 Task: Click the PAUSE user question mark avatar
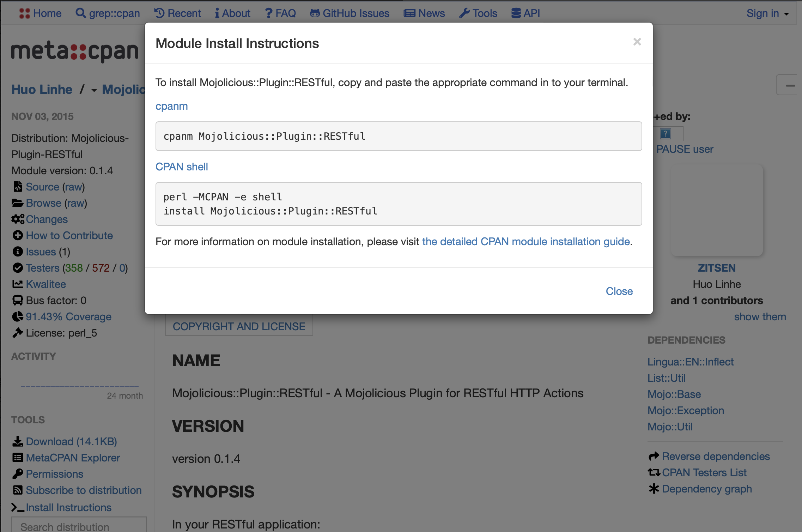point(665,134)
